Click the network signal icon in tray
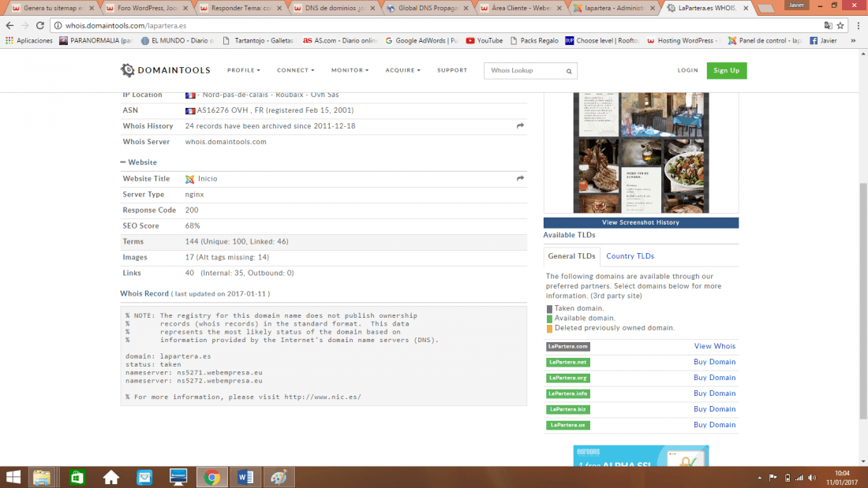 click(x=799, y=478)
